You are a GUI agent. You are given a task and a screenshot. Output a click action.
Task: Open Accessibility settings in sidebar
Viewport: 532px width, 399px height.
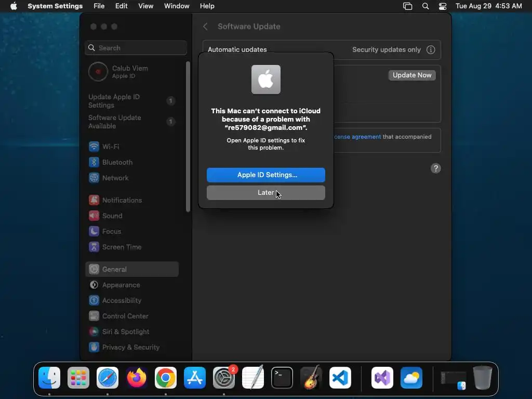click(131, 301)
